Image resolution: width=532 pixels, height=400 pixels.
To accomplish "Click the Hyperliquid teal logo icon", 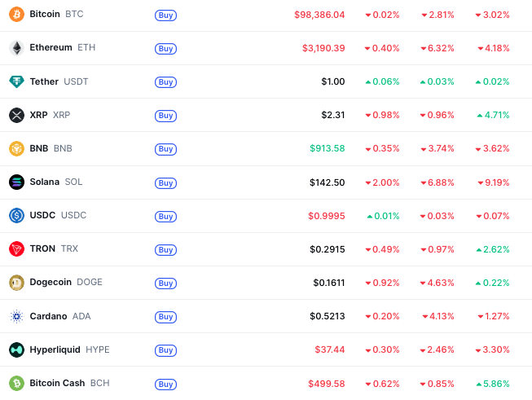I will point(16,349).
